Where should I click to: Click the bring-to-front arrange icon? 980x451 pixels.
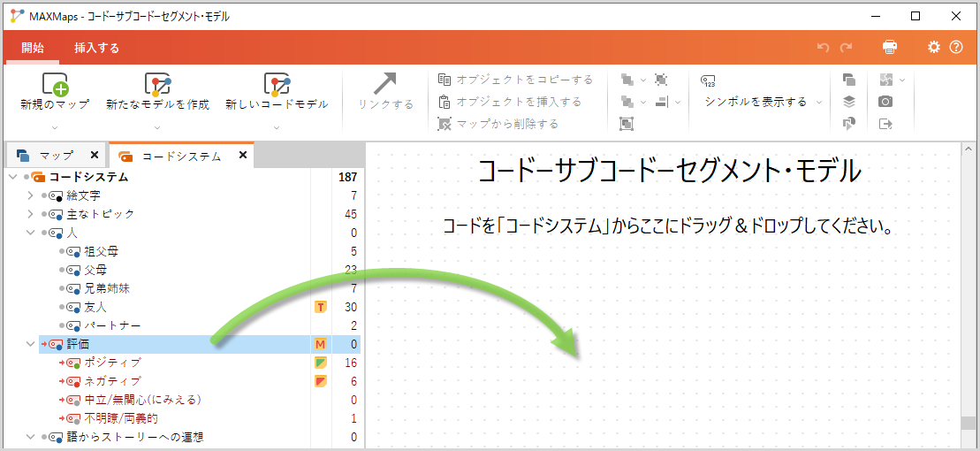627,80
